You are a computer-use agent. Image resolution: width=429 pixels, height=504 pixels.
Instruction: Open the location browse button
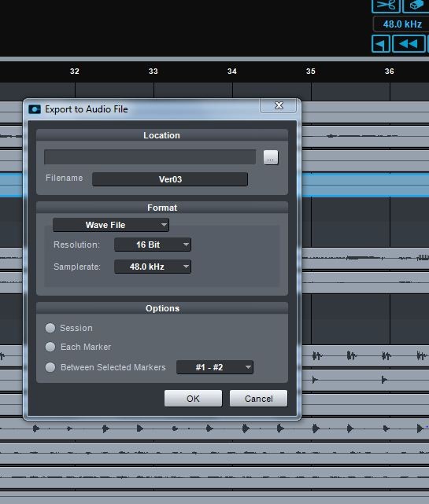point(270,157)
